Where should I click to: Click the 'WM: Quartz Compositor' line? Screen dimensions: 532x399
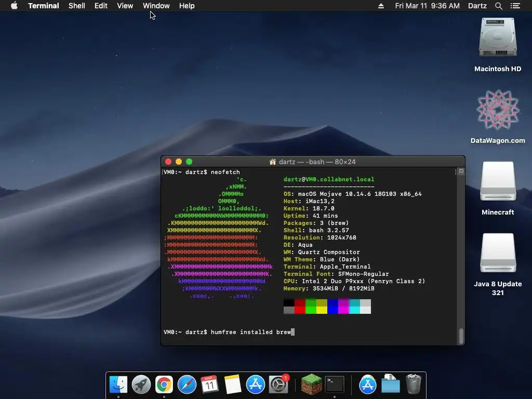322,252
